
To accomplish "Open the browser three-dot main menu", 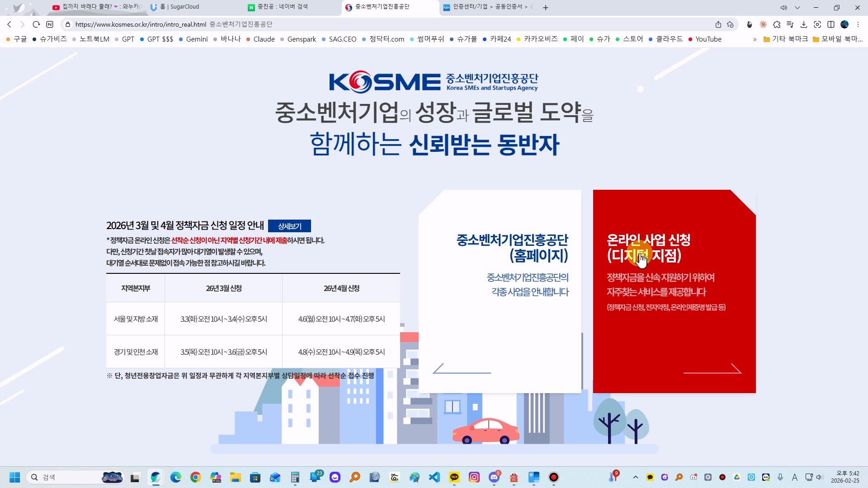I will click(x=858, y=24).
